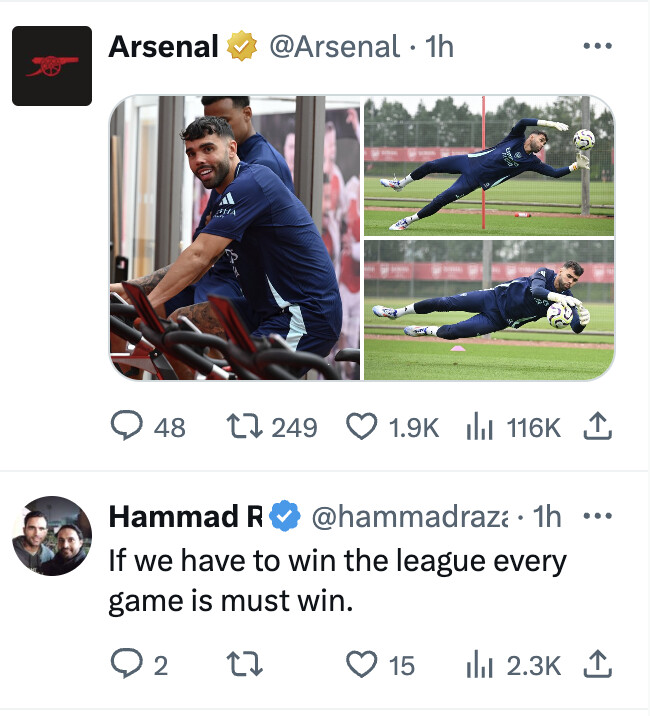View analytics showing 2.3K views
This screenshot has height=716, width=650.
pos(513,664)
